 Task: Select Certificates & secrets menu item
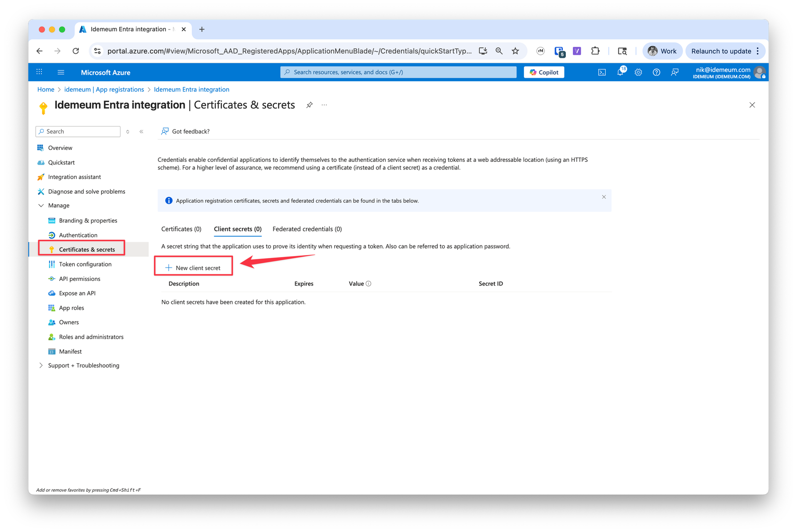pos(87,250)
